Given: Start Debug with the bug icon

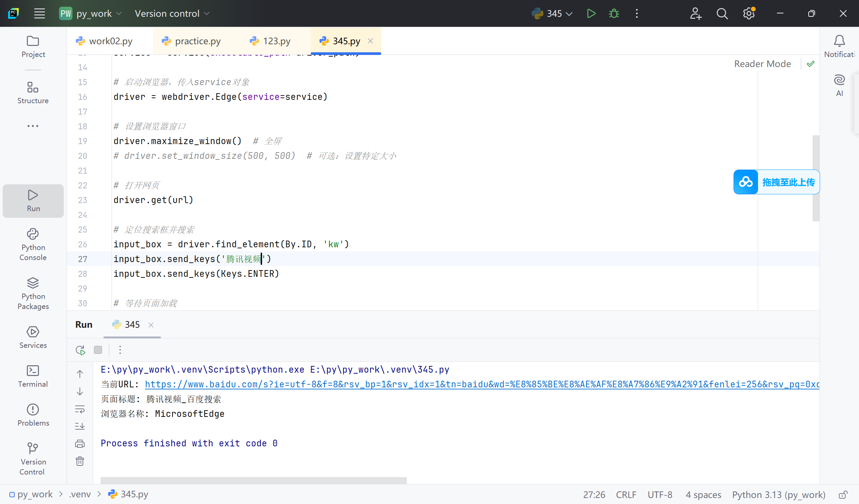Looking at the screenshot, I should coord(614,14).
